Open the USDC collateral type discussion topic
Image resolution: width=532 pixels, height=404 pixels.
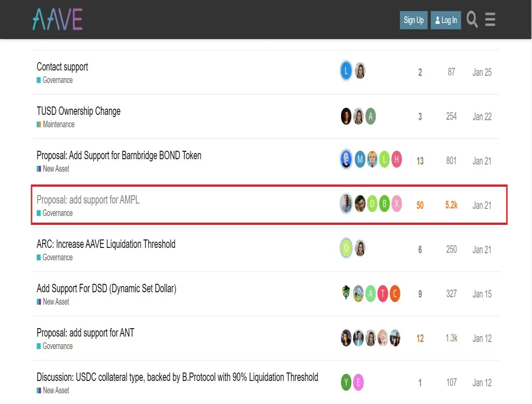coord(177,377)
